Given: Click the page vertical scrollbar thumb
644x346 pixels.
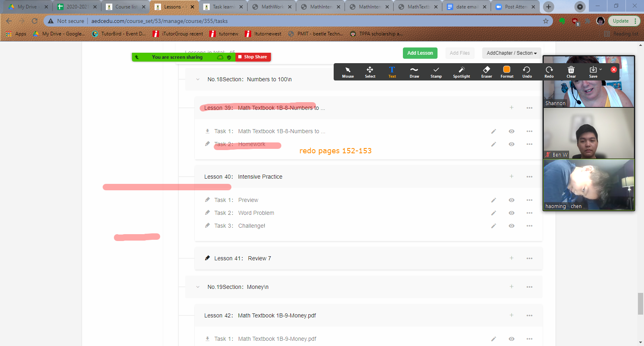Looking at the screenshot, I should tap(640, 304).
